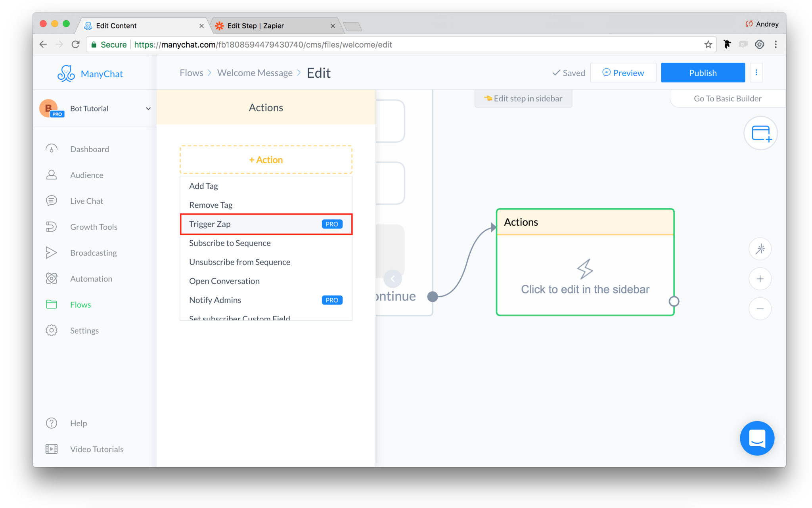Click the Actions node output connector circle
The width and height of the screenshot is (812, 508).
(674, 301)
